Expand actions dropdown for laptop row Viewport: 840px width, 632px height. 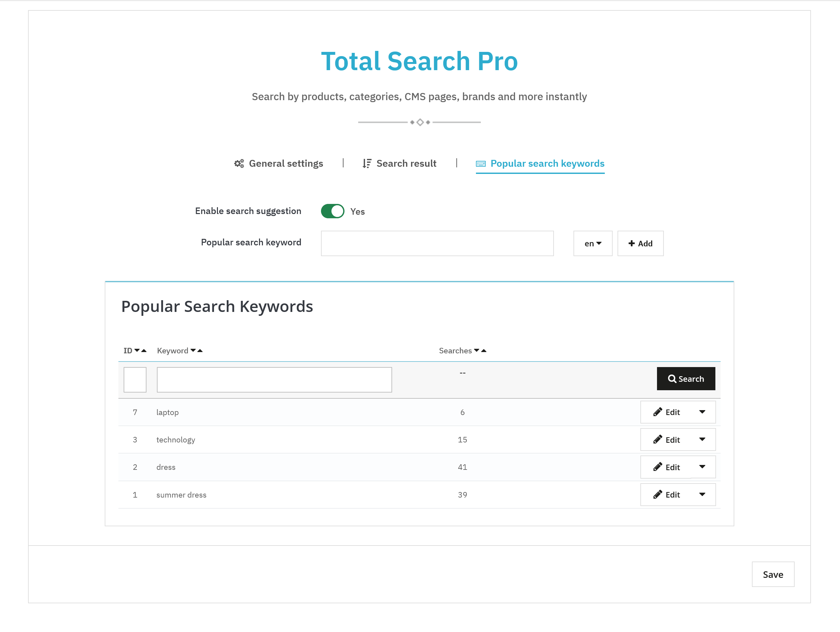coord(702,412)
